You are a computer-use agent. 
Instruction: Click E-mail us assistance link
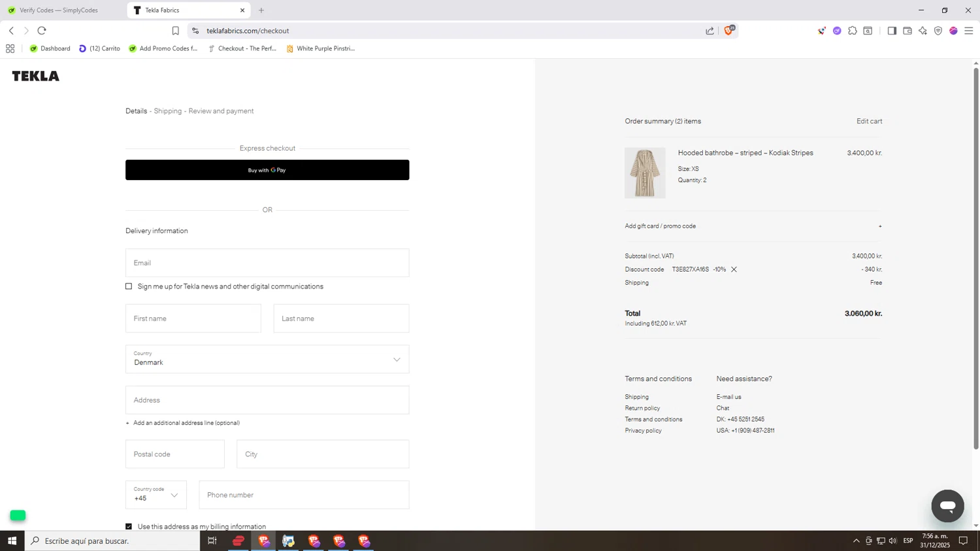tap(728, 397)
